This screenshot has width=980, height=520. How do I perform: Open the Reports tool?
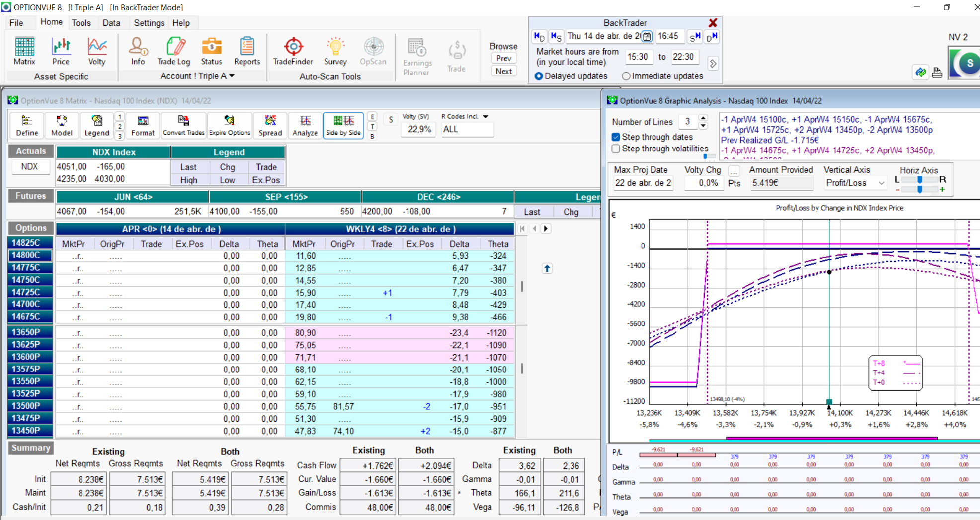click(247, 51)
